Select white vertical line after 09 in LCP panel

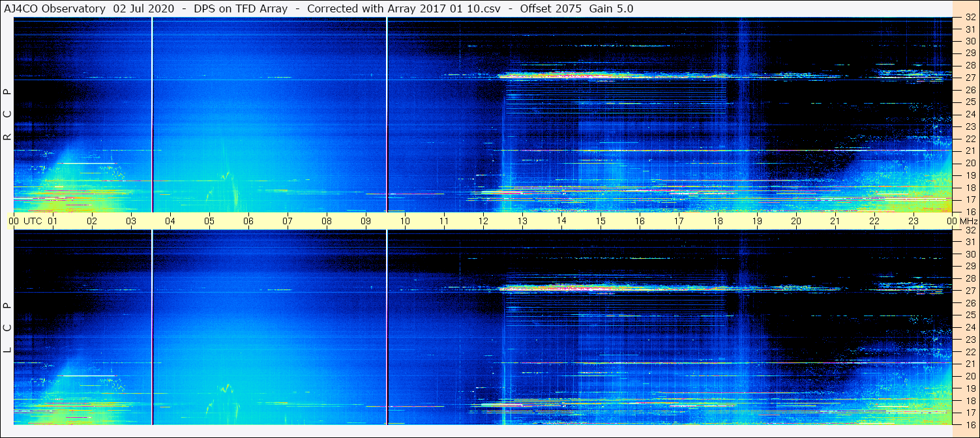pos(387,327)
